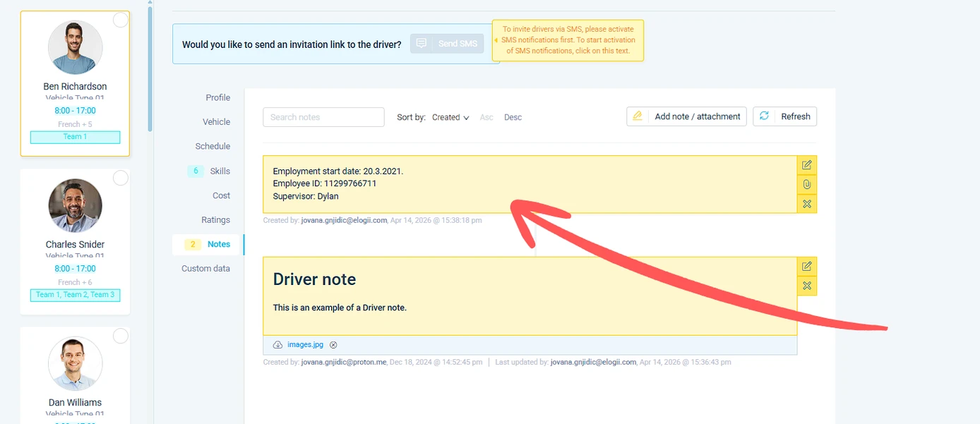Click the delete X icon on the Driver note
Image resolution: width=980 pixels, height=424 pixels.
pos(807,286)
